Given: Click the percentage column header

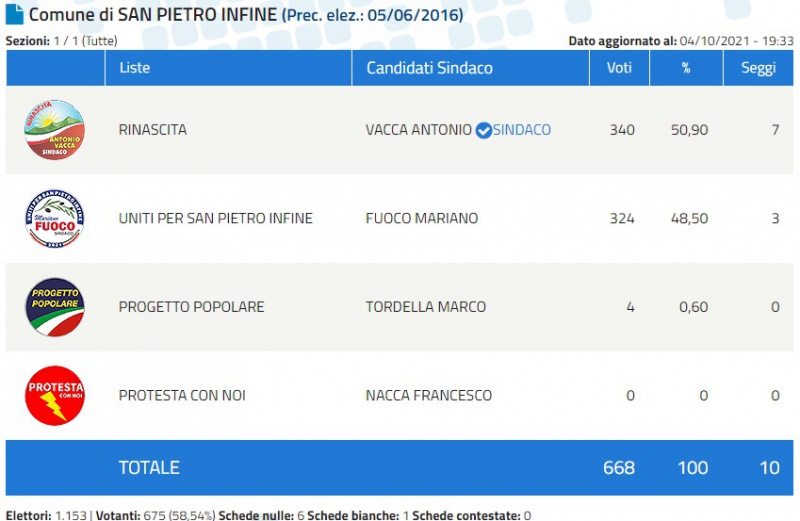Looking at the screenshot, I should [686, 68].
